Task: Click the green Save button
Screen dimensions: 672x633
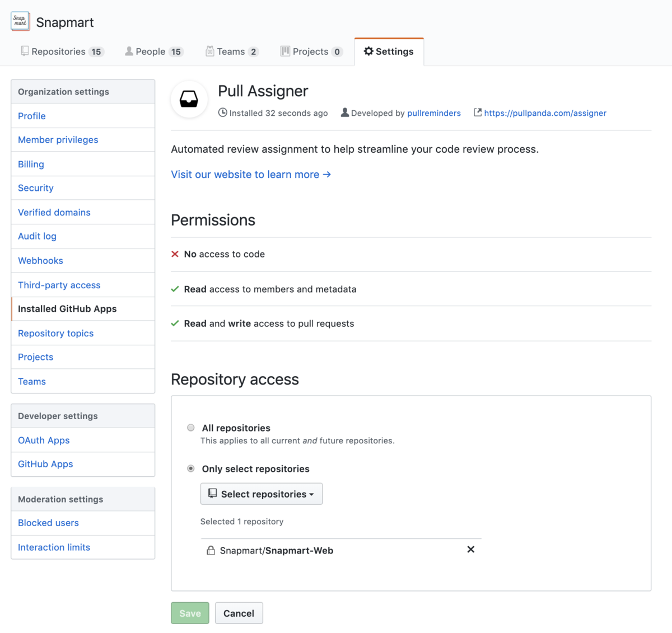Action: [x=190, y=613]
